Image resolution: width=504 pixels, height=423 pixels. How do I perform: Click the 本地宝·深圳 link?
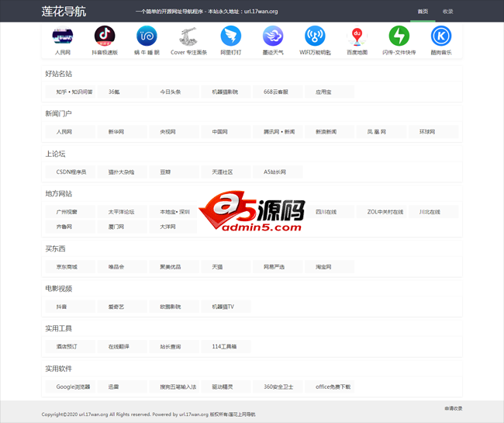point(174,212)
